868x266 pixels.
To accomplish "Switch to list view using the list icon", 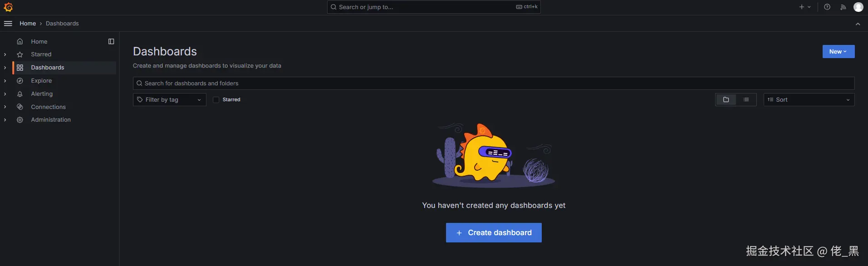I will tap(746, 99).
